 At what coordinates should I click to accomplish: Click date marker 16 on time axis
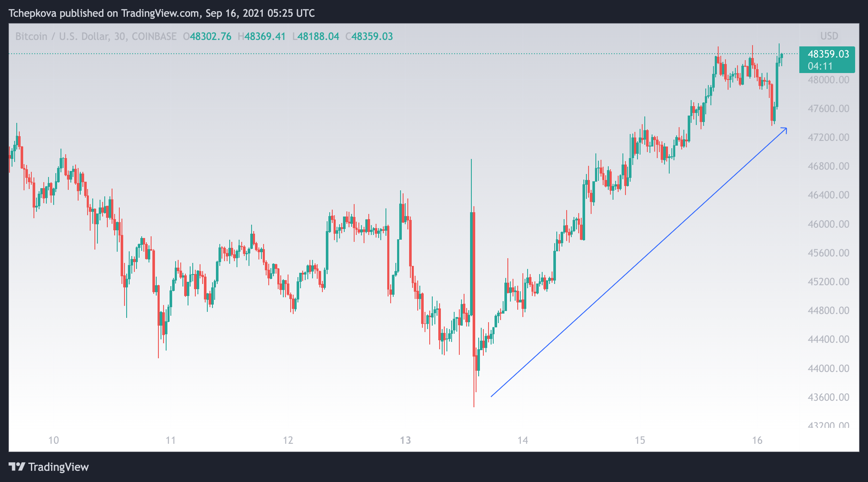(757, 440)
